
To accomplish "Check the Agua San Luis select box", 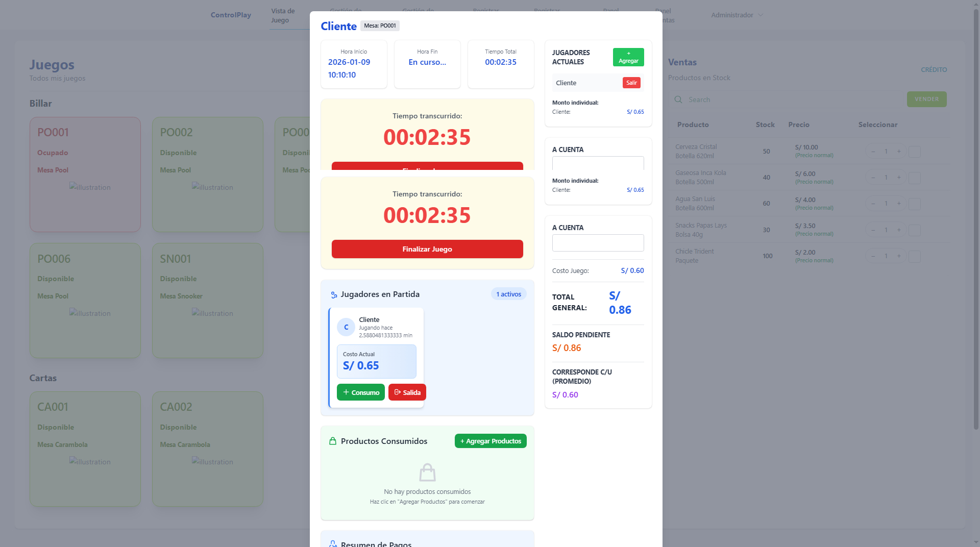I will [915, 204].
